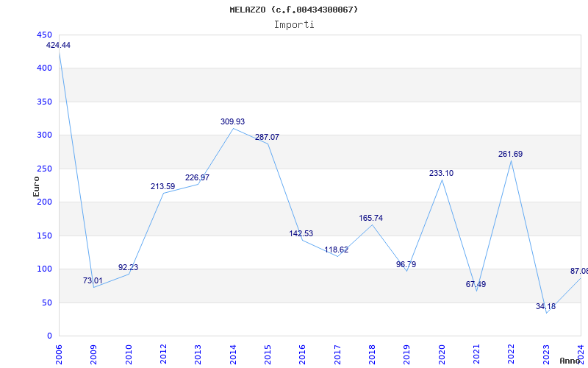The width and height of the screenshot is (588, 368).
Task: Select the 165.74 value label
Action: 371,218
